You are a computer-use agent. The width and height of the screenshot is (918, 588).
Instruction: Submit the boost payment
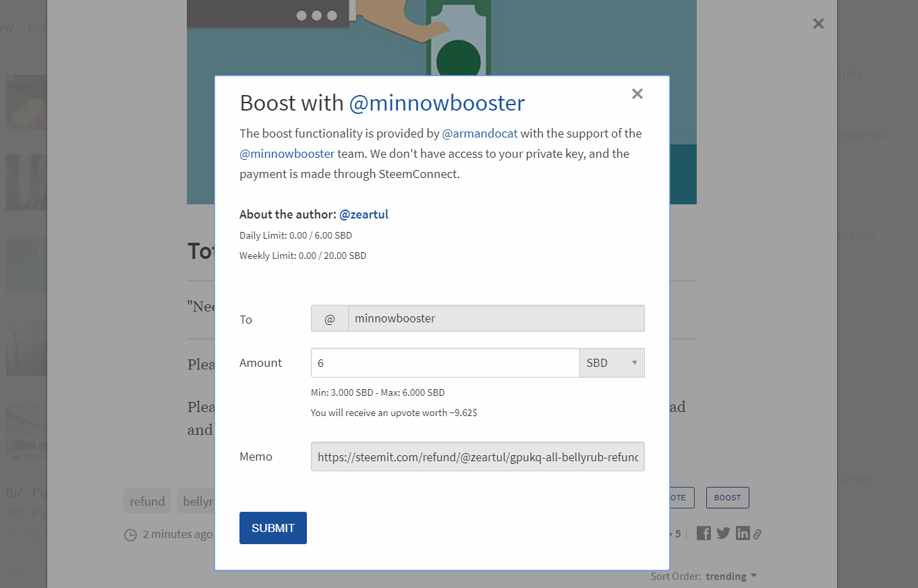coord(273,528)
